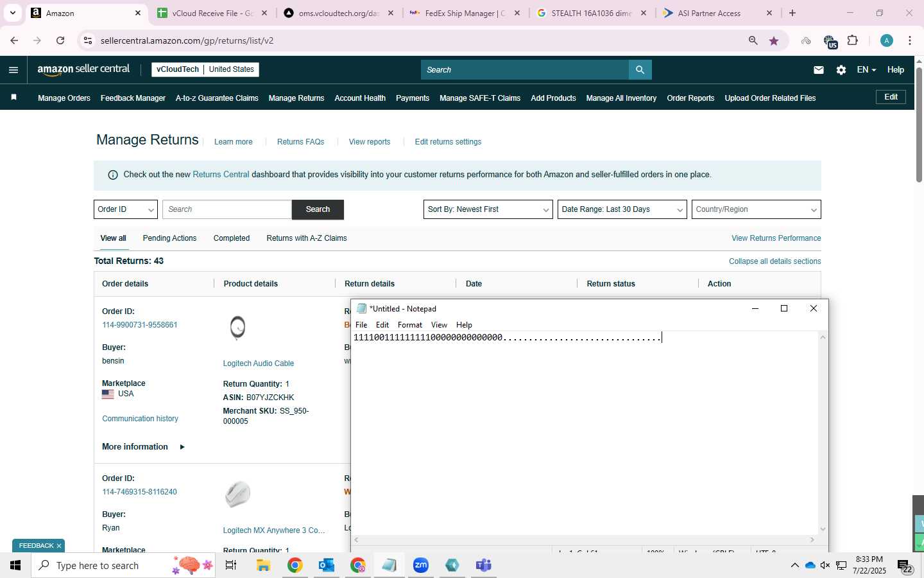
Task: Show hidden system tray icons
Action: 794,565
